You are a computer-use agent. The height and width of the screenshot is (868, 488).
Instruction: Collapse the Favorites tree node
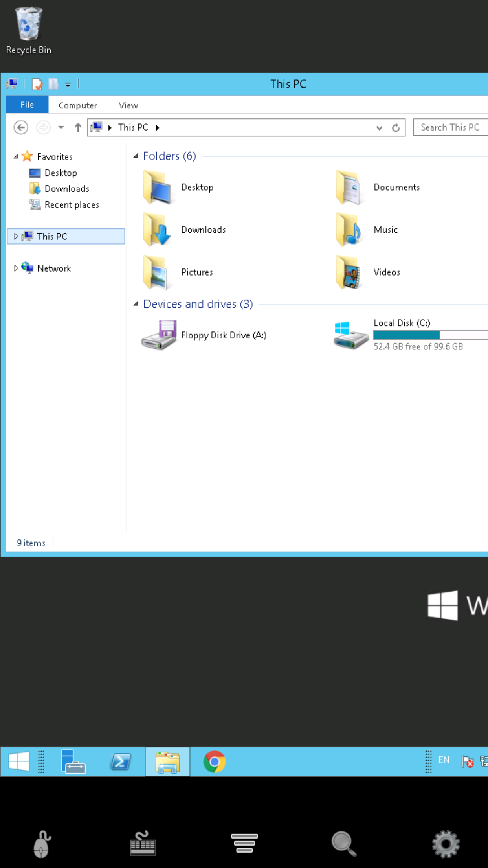16,156
